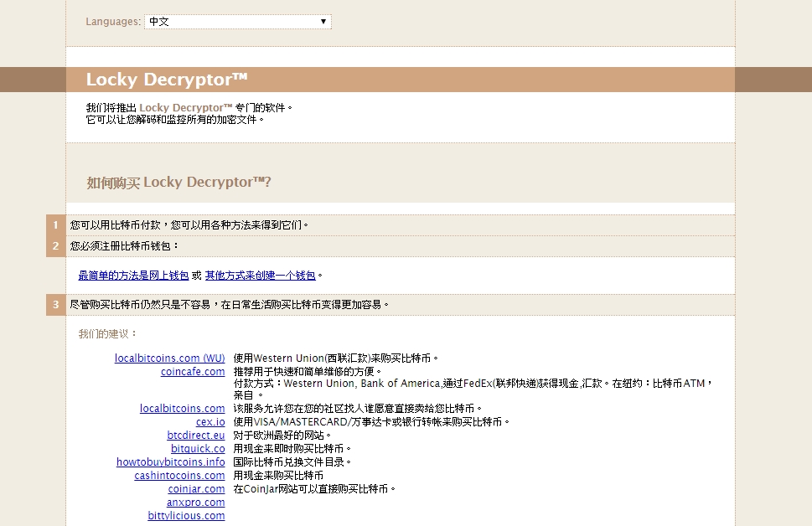Image resolution: width=812 pixels, height=526 pixels.
Task: Click the 最简单的方法是网上钱包 link
Action: (x=133, y=276)
